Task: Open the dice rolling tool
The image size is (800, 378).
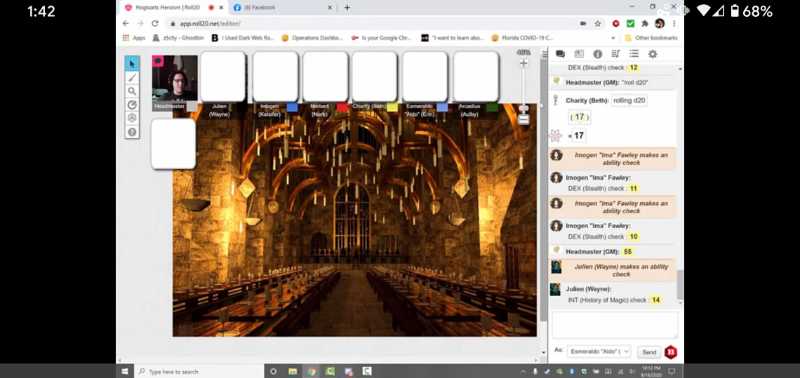Action: tap(132, 118)
